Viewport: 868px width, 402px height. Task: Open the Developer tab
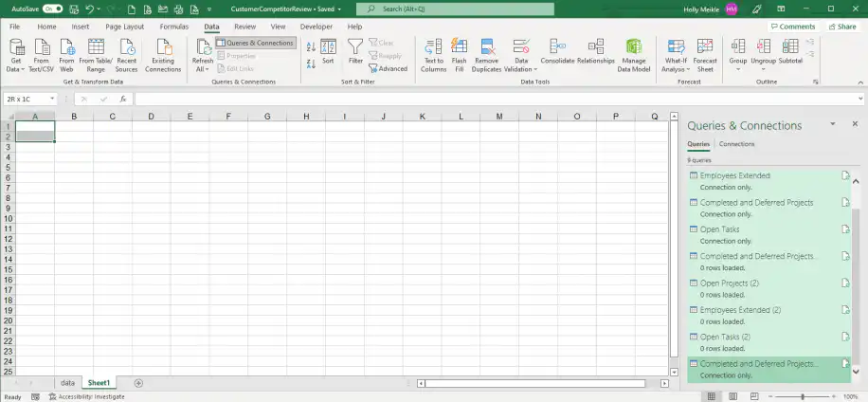pos(316,27)
